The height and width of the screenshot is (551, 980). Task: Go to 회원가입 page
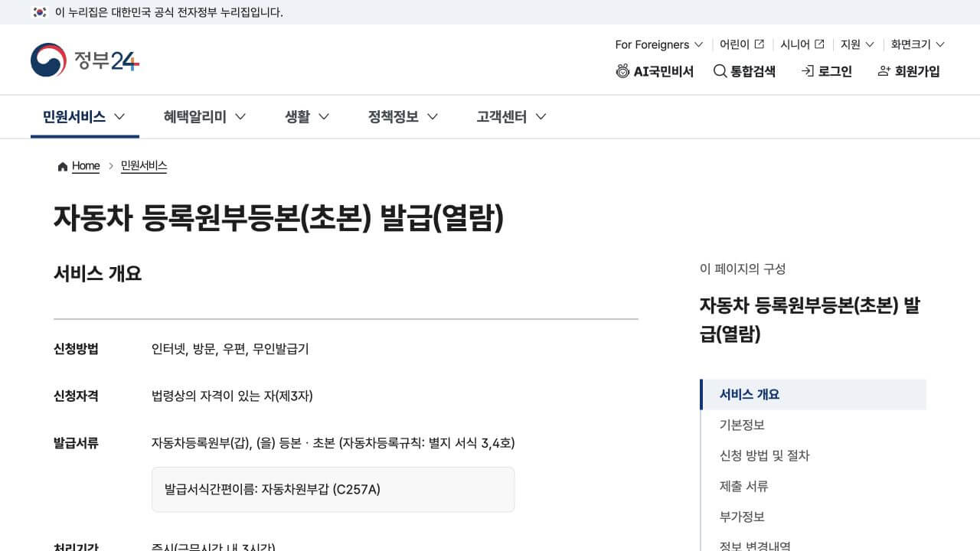coord(909,71)
